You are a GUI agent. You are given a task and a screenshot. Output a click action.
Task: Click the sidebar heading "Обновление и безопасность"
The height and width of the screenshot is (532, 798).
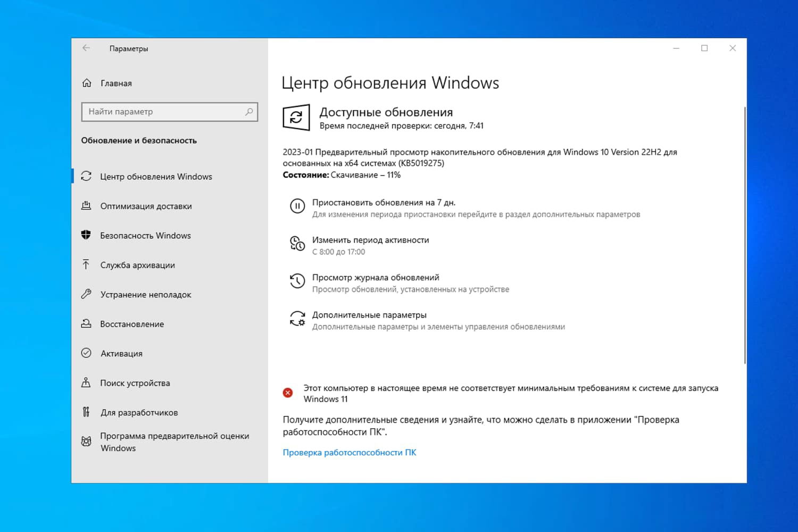click(139, 140)
